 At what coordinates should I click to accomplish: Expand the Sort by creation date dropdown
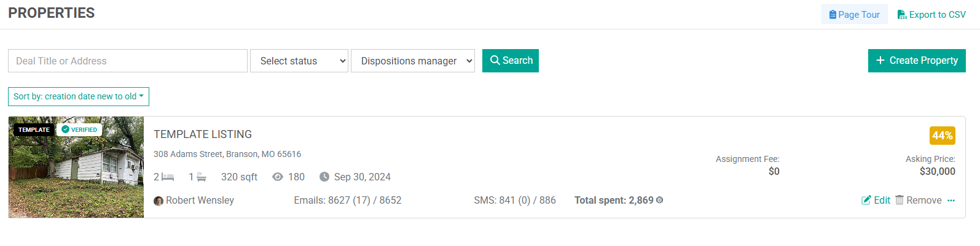pyautogui.click(x=79, y=96)
